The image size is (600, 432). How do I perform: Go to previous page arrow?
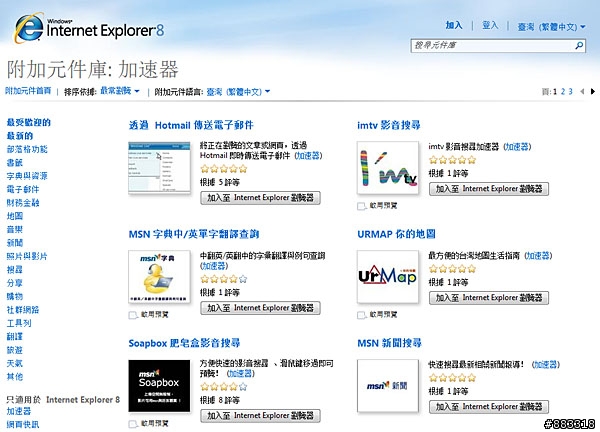coord(582,91)
